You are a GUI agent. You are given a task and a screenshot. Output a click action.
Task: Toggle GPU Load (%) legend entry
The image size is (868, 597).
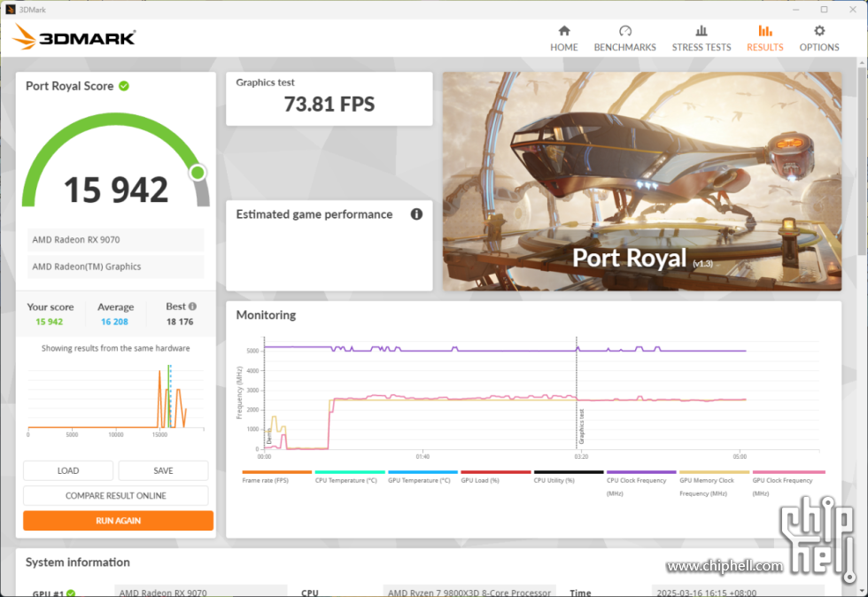[495, 476]
